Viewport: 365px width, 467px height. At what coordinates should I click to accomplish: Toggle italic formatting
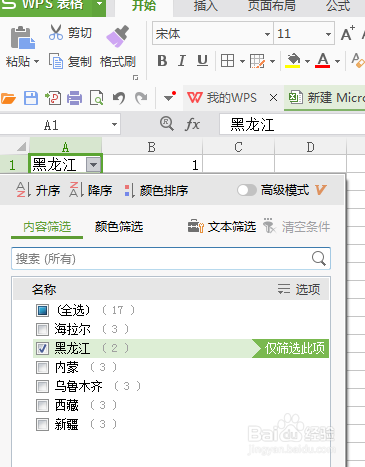(x=182, y=61)
